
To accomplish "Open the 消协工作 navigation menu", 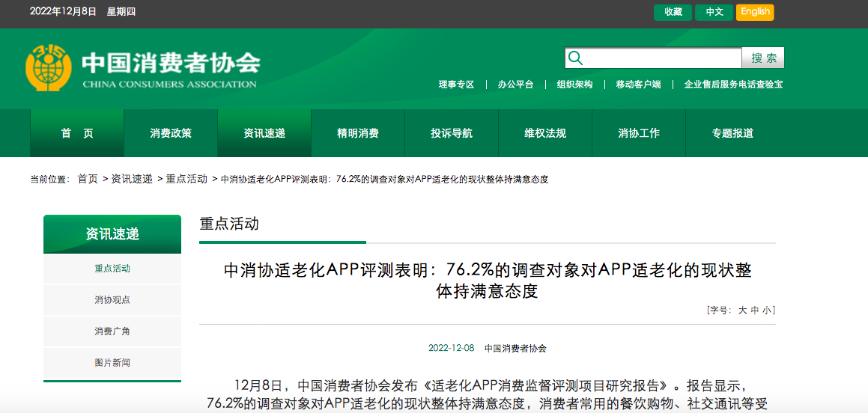I will pyautogui.click(x=638, y=133).
